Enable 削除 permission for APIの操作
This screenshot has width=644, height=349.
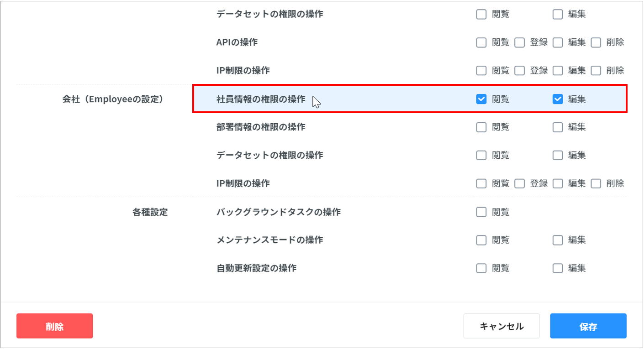point(596,43)
